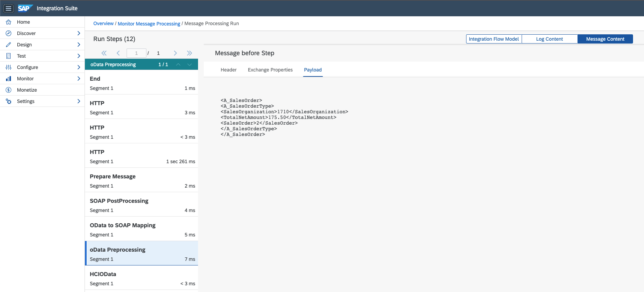
Task: Switch to the Header tab
Action: point(228,70)
